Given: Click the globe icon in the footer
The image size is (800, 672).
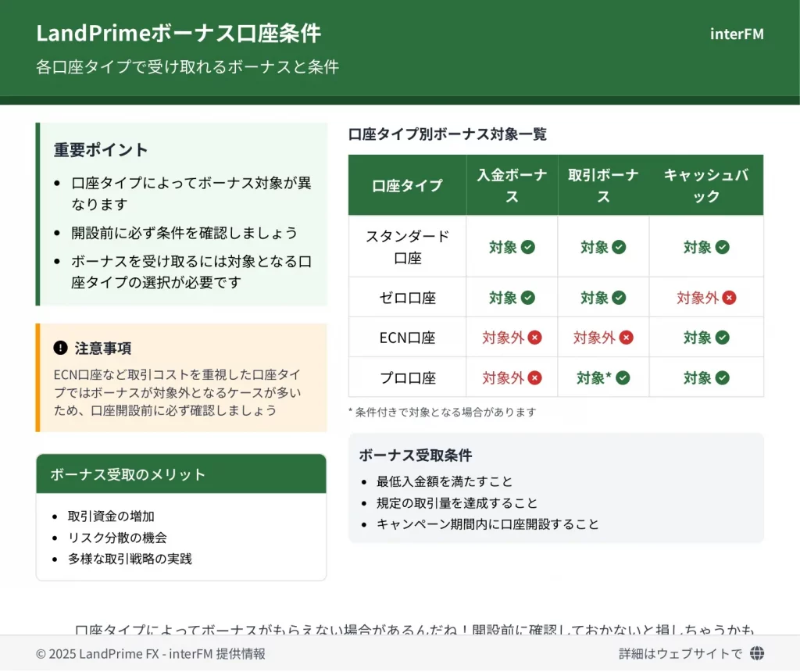Looking at the screenshot, I should pos(756,653).
